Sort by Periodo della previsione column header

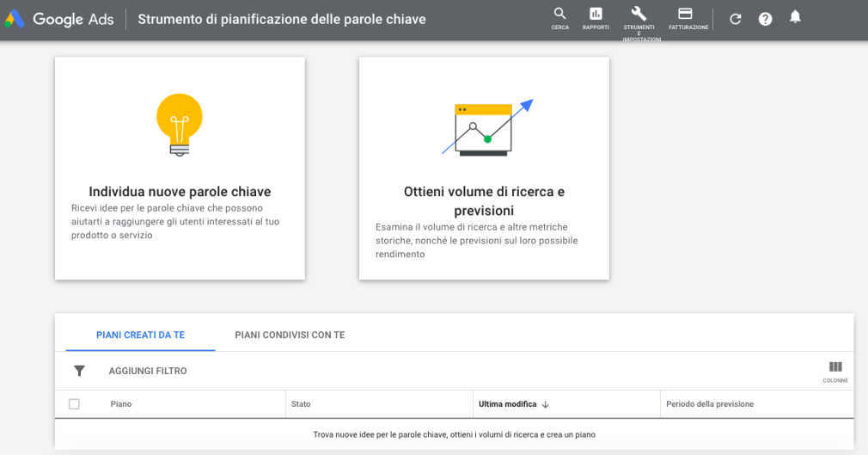click(x=710, y=404)
